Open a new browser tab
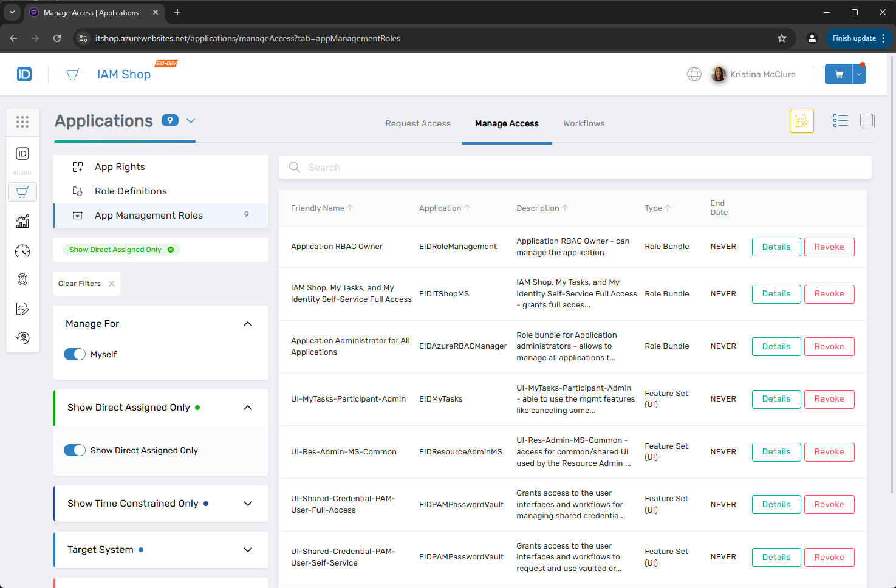896x588 pixels. [177, 12]
